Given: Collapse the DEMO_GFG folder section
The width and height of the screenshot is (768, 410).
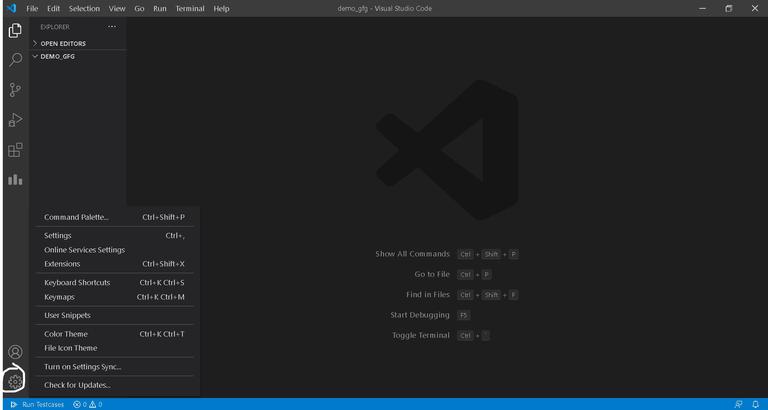Looking at the screenshot, I should (x=78, y=56).
